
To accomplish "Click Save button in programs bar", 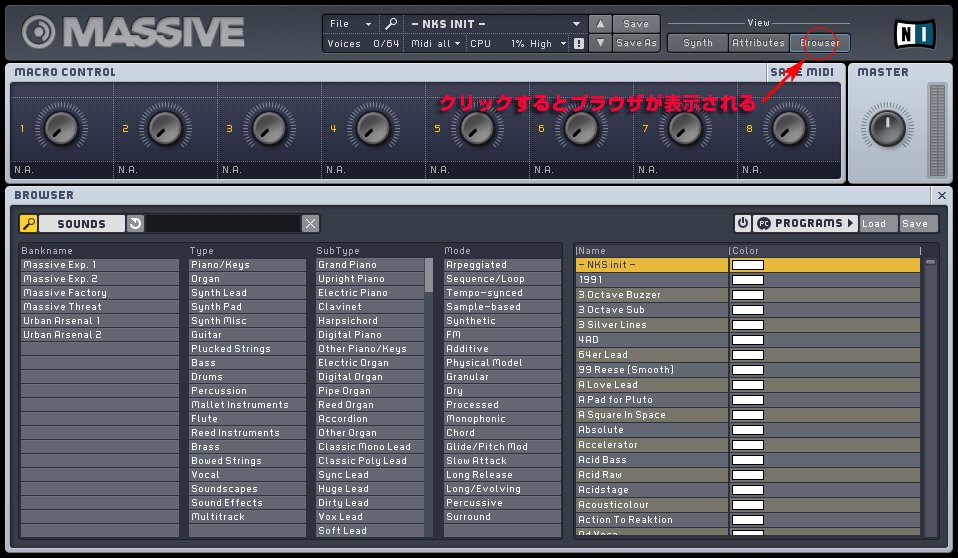I will tap(918, 223).
